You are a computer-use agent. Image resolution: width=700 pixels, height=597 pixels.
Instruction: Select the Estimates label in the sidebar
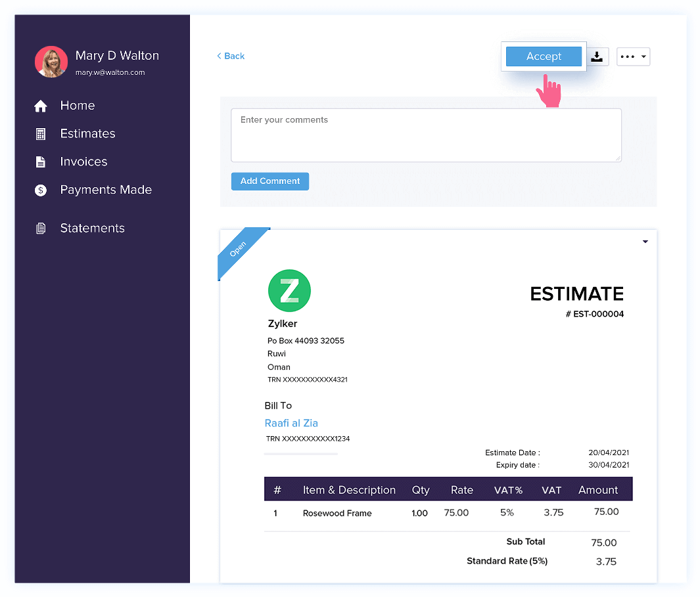[x=87, y=134]
